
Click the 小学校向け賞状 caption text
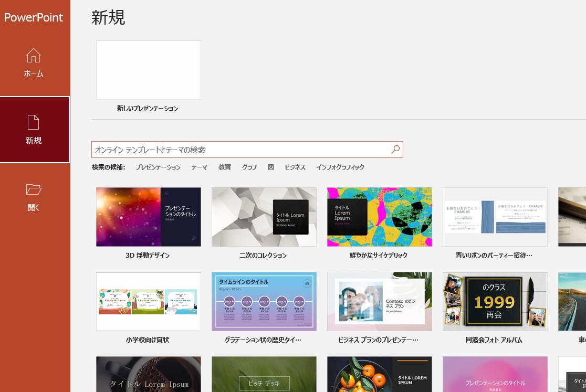pyautogui.click(x=147, y=340)
